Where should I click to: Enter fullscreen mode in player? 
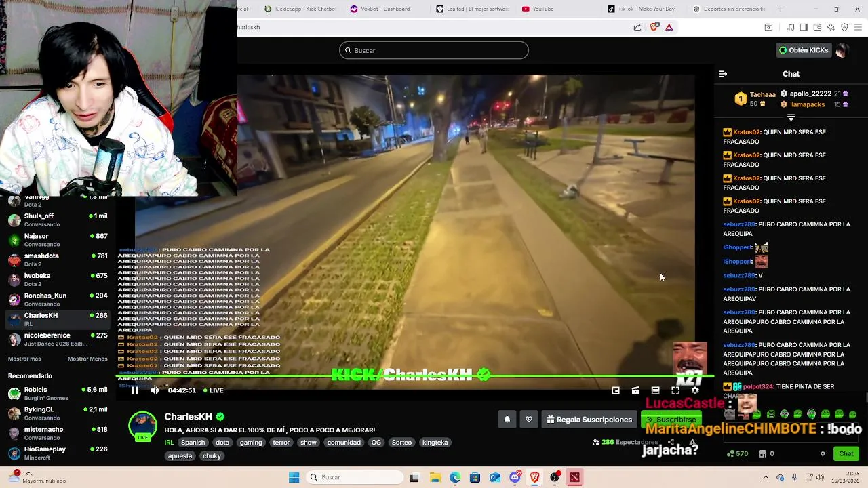[x=675, y=390]
